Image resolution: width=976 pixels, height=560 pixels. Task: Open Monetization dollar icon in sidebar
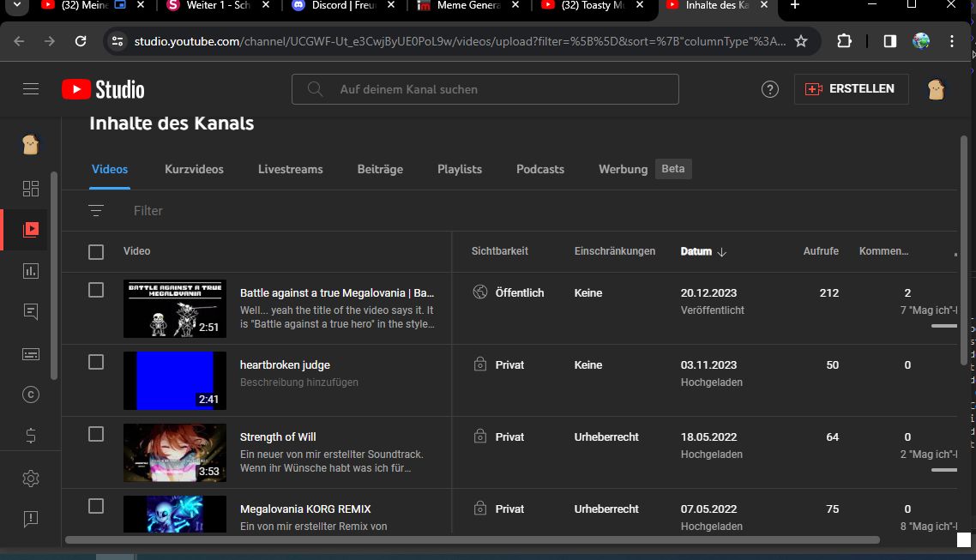[x=31, y=436]
